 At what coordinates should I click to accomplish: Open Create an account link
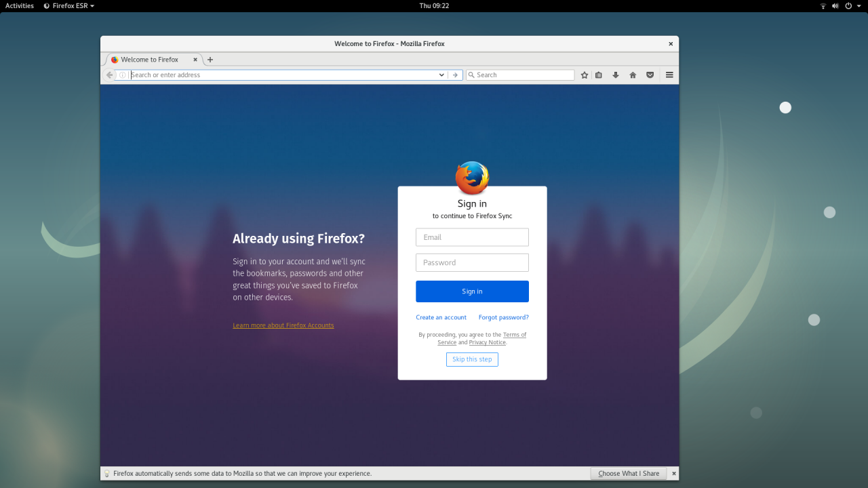441,317
